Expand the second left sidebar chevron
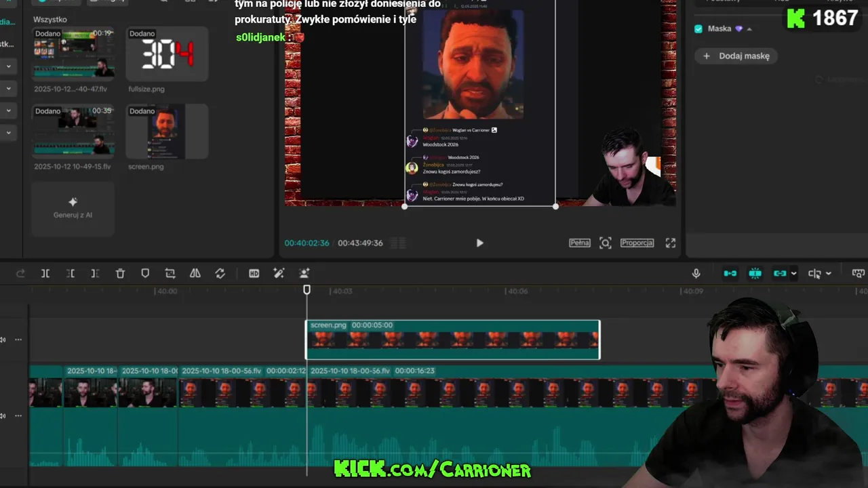Viewport: 868px width, 488px height. (x=8, y=89)
